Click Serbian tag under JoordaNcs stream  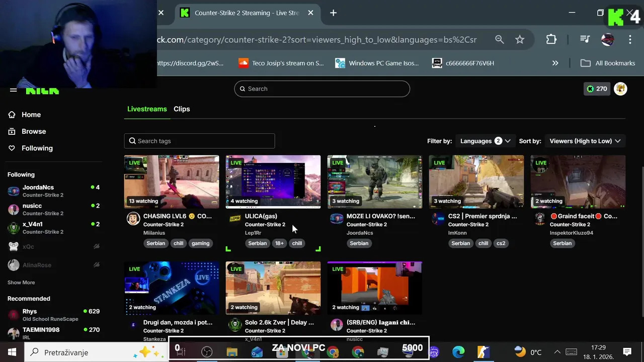359,243
